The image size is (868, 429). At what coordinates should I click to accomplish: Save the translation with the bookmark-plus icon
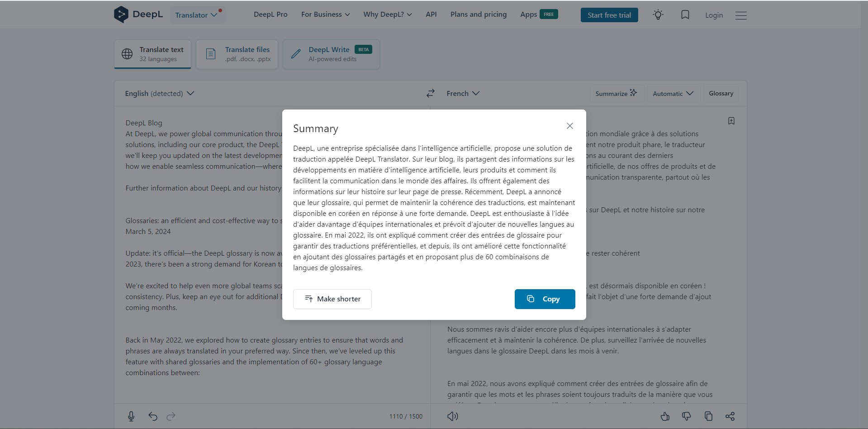pyautogui.click(x=731, y=121)
